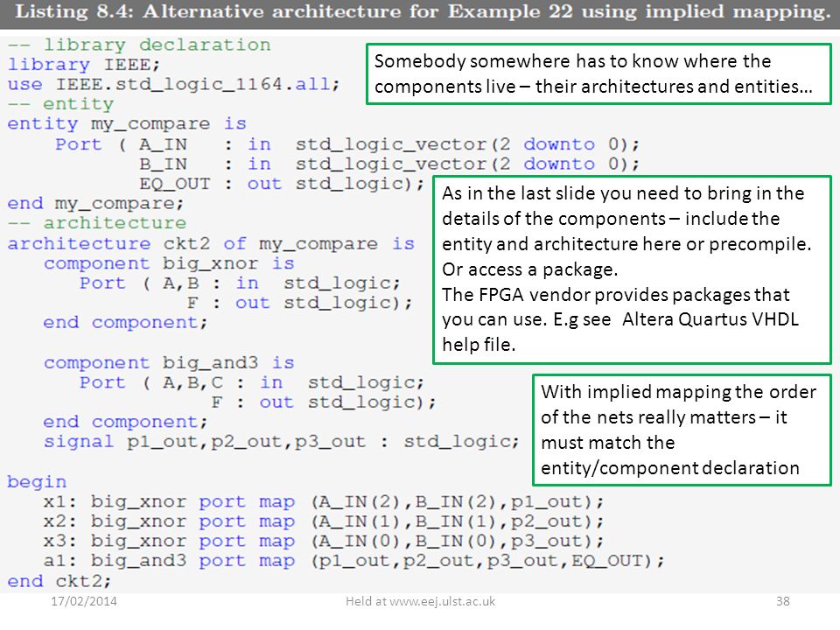The width and height of the screenshot is (840, 630).
Task: Click the x1 big_xnor port map line
Action: 324,502
